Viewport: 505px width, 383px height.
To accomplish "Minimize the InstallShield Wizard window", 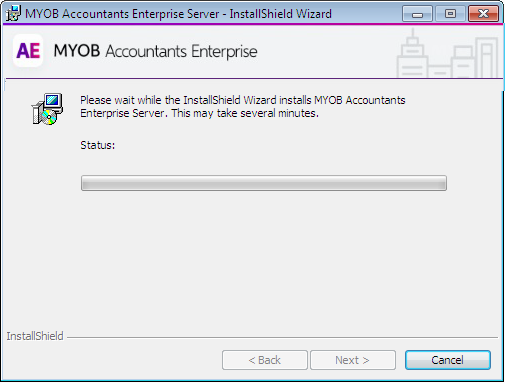I will point(417,14).
